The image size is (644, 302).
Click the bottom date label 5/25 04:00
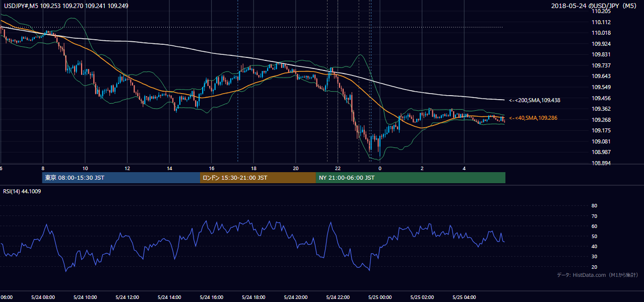coord(464,297)
